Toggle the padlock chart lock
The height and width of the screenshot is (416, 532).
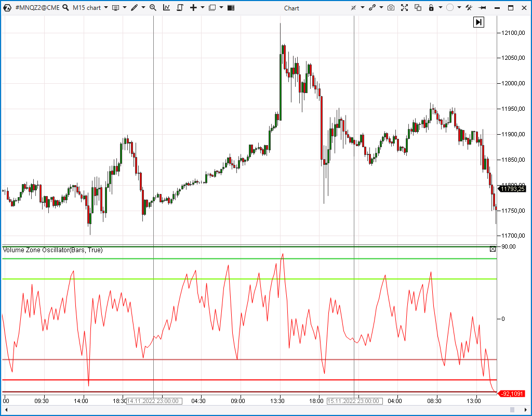click(x=431, y=8)
